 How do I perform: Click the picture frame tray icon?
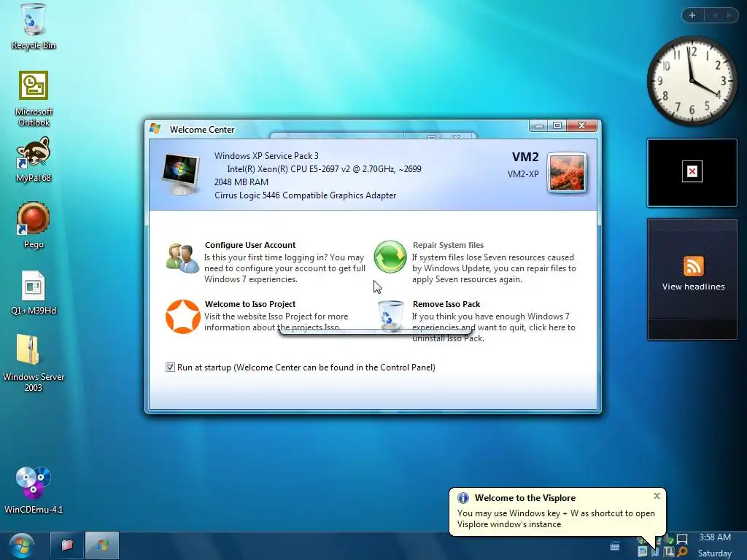coord(643,551)
